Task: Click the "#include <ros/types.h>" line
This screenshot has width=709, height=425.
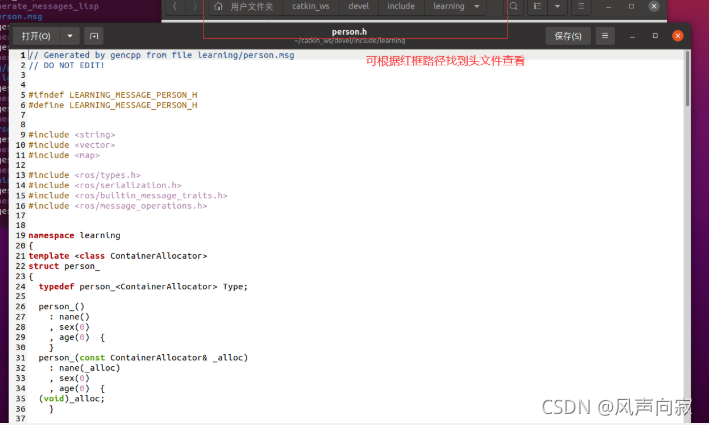Action: pyautogui.click(x=85, y=175)
